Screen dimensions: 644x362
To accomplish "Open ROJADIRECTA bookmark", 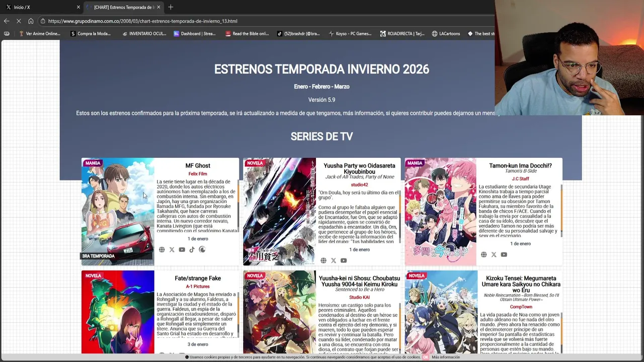I will click(402, 34).
